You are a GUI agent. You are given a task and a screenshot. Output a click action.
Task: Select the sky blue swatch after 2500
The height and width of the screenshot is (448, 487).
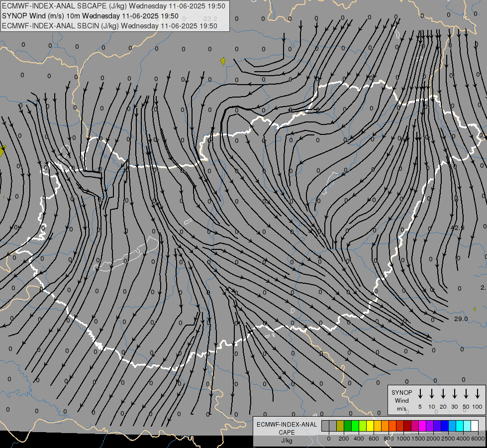click(x=452, y=426)
